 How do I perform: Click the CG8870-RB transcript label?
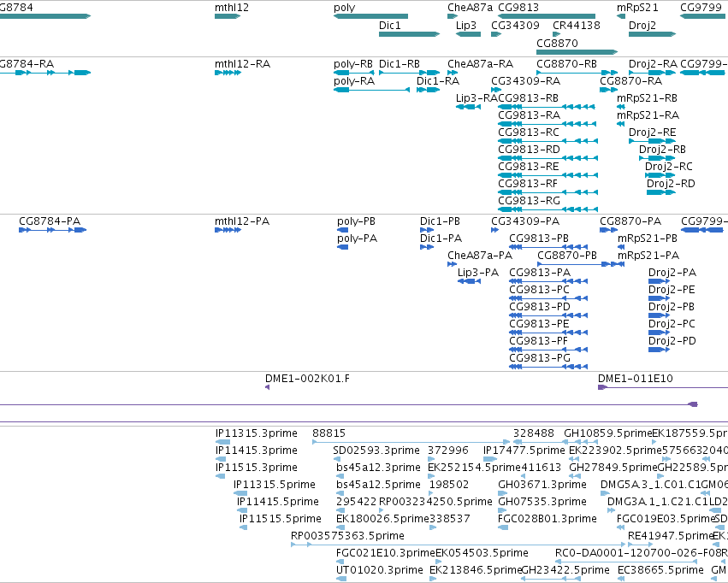point(566,64)
